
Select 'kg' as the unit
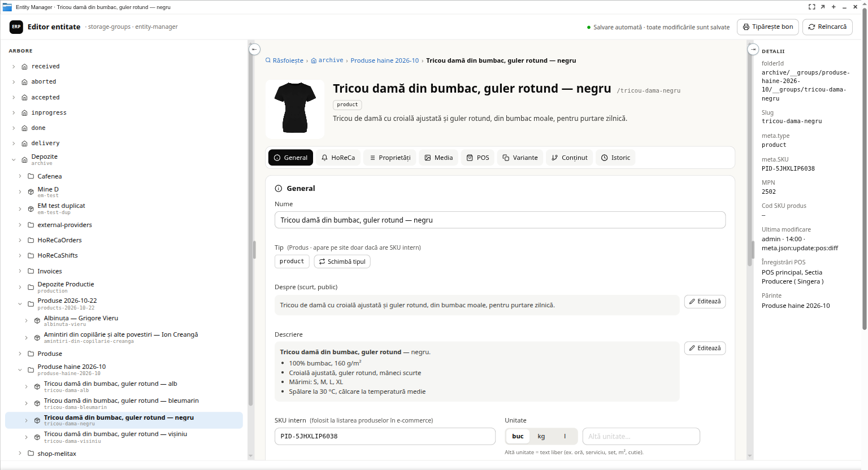point(541,436)
